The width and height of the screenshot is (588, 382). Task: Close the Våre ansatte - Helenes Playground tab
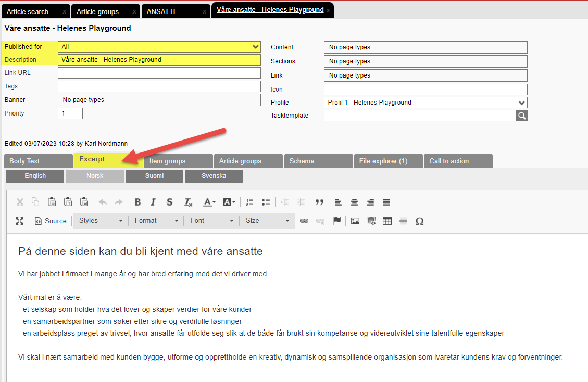pyautogui.click(x=328, y=11)
